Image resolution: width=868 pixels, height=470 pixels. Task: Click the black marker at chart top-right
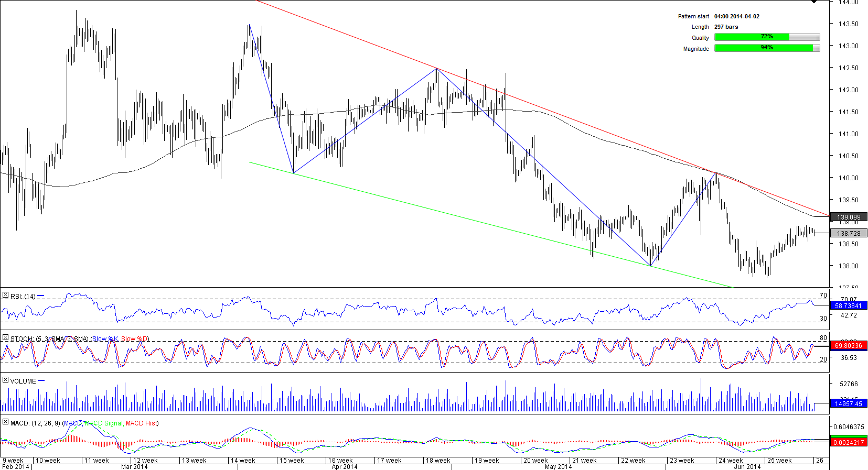[x=814, y=2]
